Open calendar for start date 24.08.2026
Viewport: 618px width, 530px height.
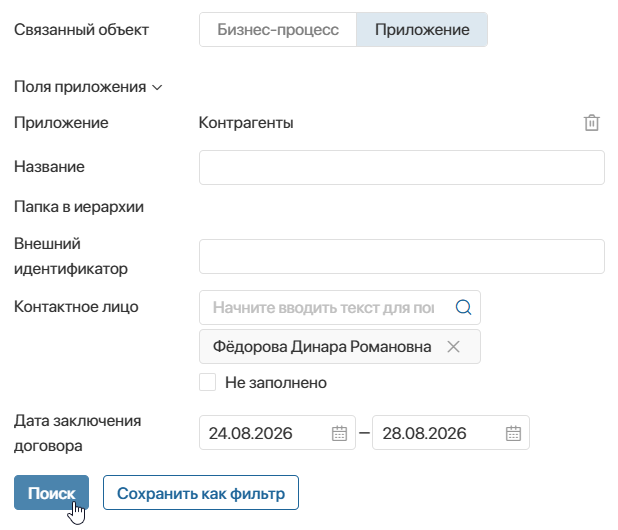[x=339, y=433]
